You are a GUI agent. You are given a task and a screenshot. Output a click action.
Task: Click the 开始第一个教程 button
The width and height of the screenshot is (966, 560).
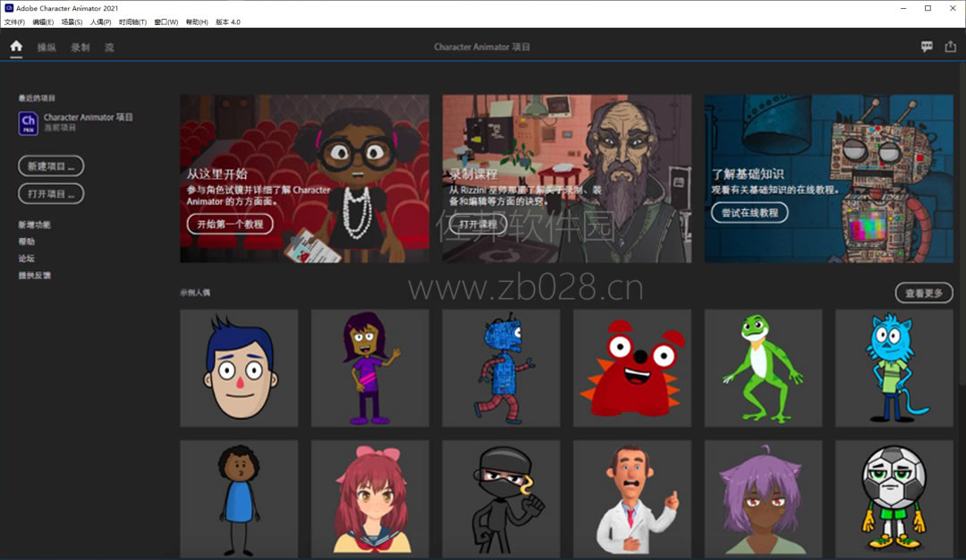click(x=230, y=225)
